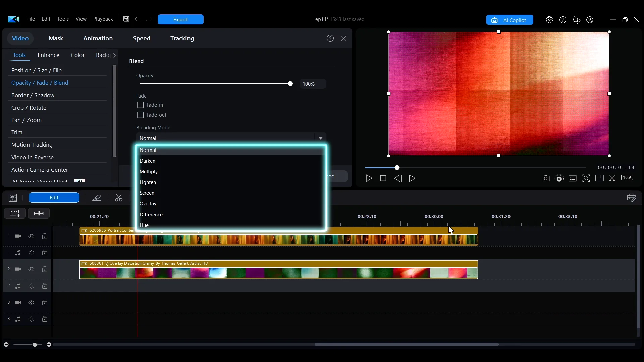Screen dimensions: 644x362
Task: Open AI Copilot
Action: coord(509,20)
